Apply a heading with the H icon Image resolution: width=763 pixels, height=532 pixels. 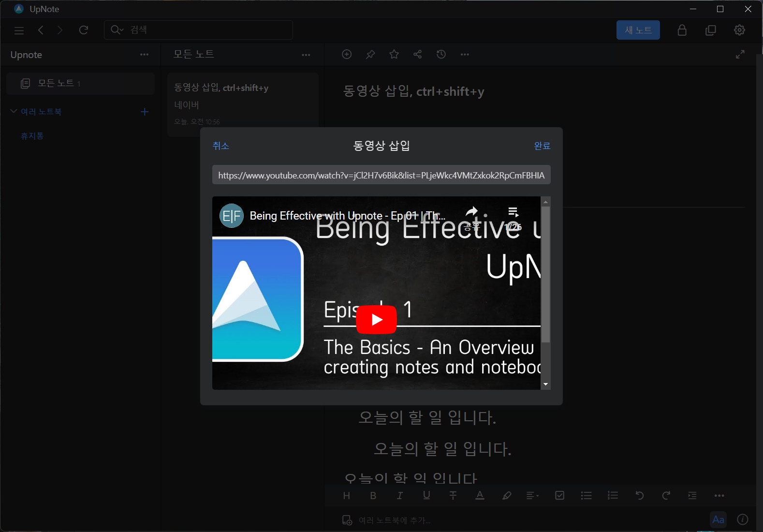[x=346, y=495]
